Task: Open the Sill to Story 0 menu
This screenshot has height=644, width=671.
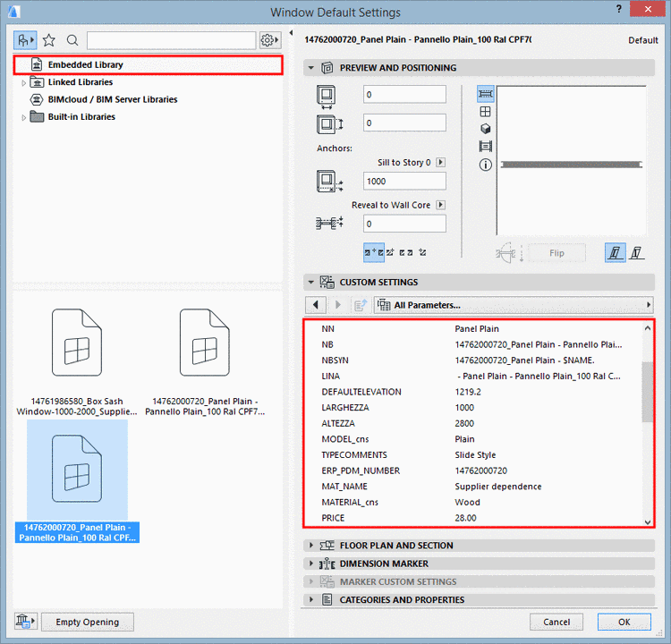Action: click(440, 163)
